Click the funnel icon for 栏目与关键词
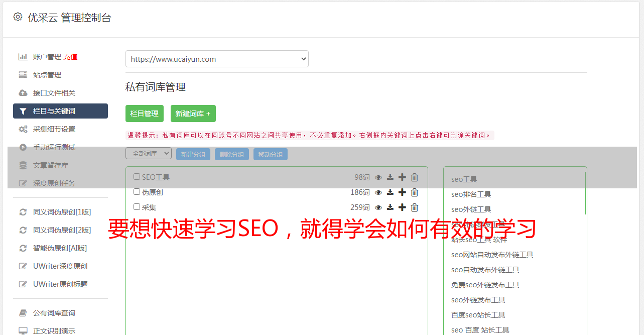This screenshot has width=644, height=335. click(23, 111)
